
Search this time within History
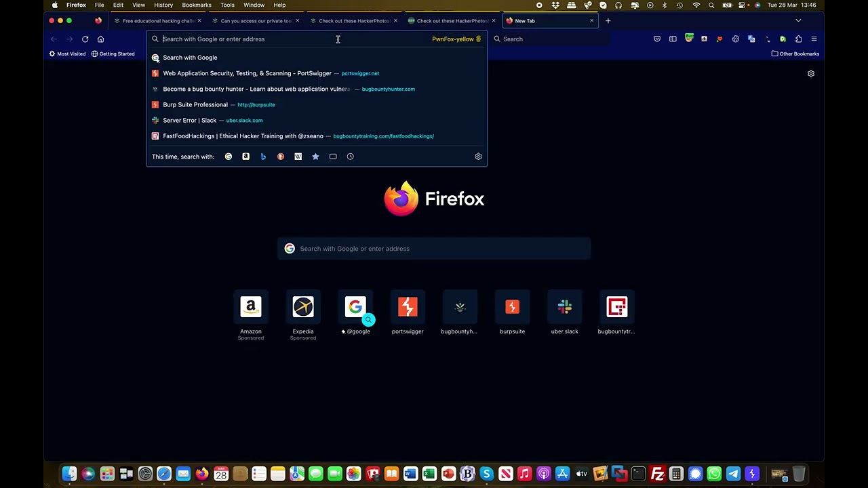pos(351,157)
